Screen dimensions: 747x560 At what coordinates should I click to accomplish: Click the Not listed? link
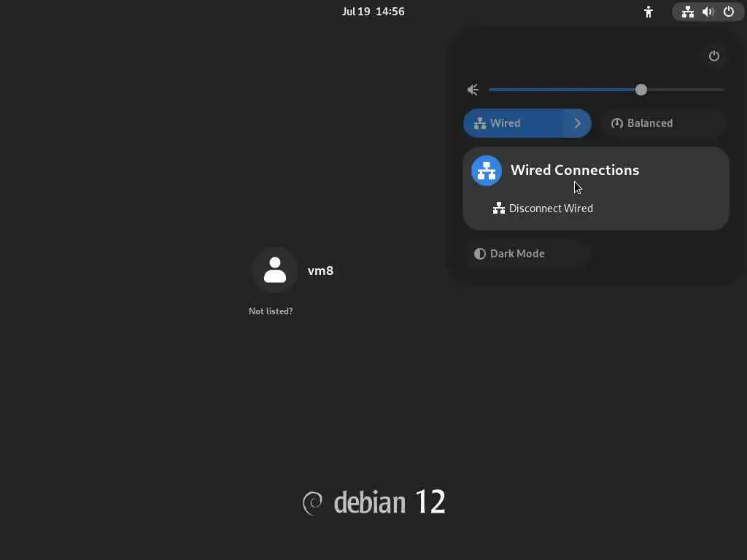pyautogui.click(x=271, y=311)
